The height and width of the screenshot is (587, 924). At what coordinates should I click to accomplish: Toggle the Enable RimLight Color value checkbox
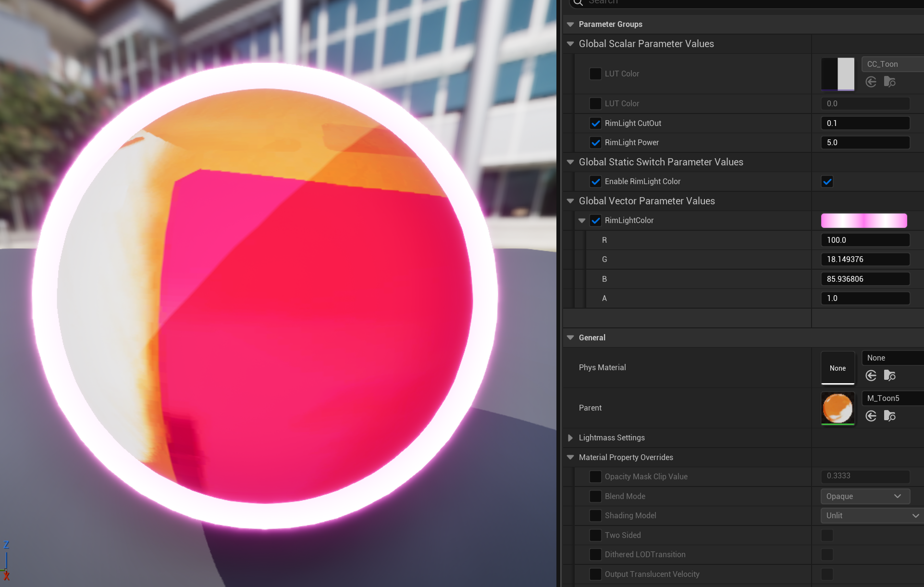[x=827, y=182]
